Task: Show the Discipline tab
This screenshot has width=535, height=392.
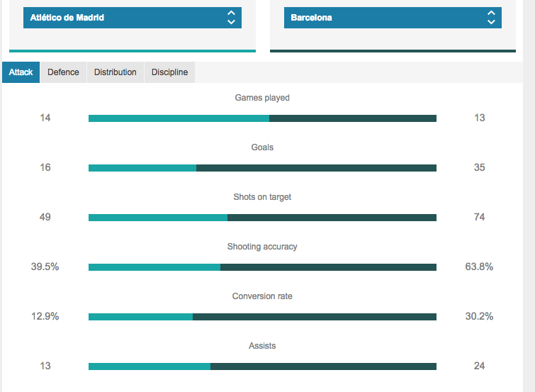Action: click(169, 72)
